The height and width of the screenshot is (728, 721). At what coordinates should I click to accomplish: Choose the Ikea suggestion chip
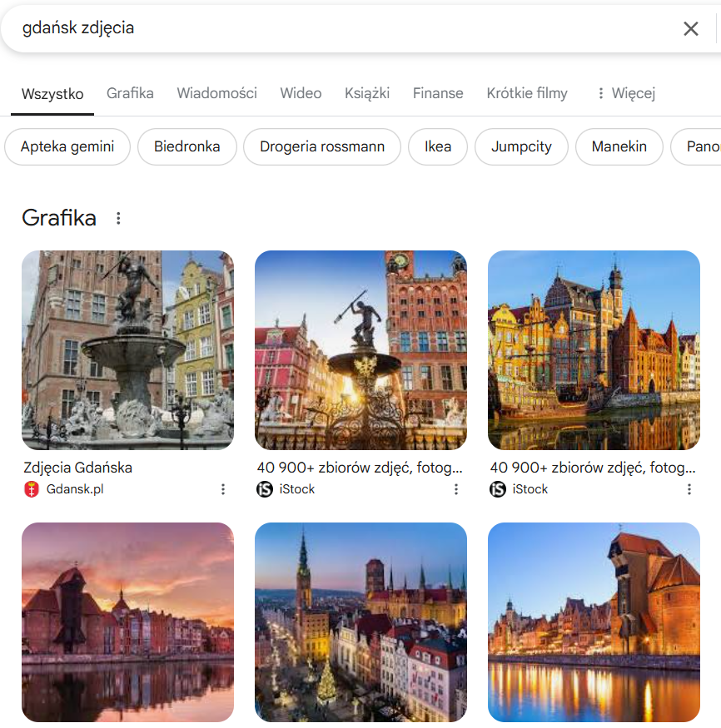click(x=438, y=146)
